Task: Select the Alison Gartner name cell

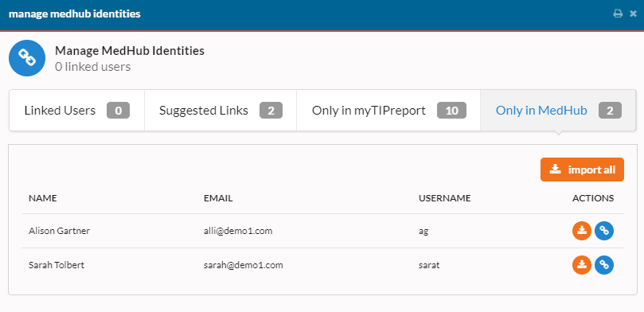Action: click(x=59, y=231)
